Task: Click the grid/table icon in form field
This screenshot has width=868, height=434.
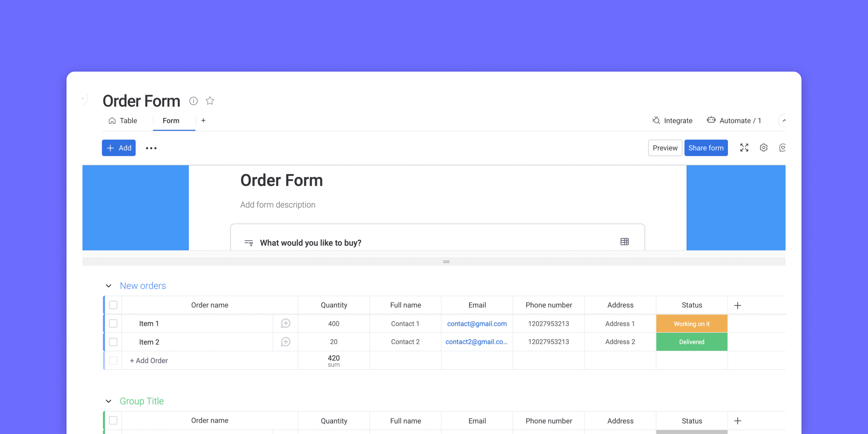Action: tap(625, 242)
